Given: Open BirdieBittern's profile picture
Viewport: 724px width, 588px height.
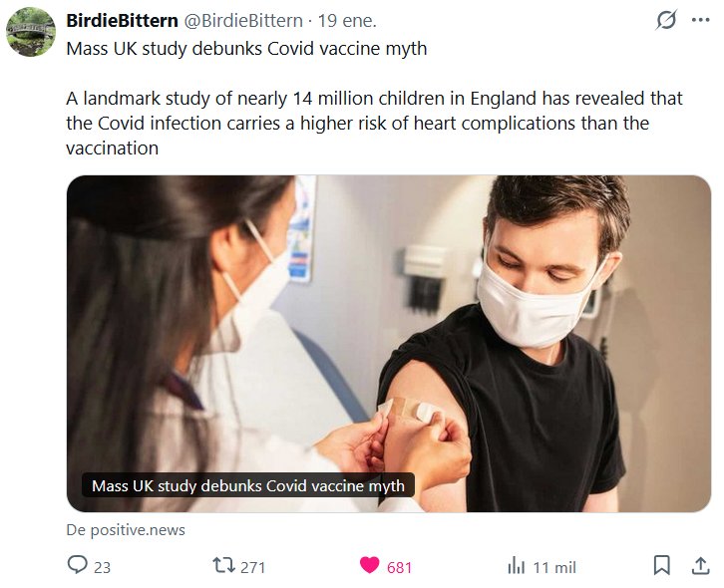Looking at the screenshot, I should pos(31,33).
